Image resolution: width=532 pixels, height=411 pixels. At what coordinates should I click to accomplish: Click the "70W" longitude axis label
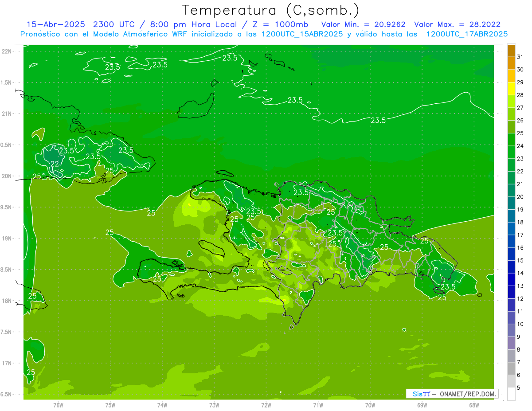(x=370, y=405)
